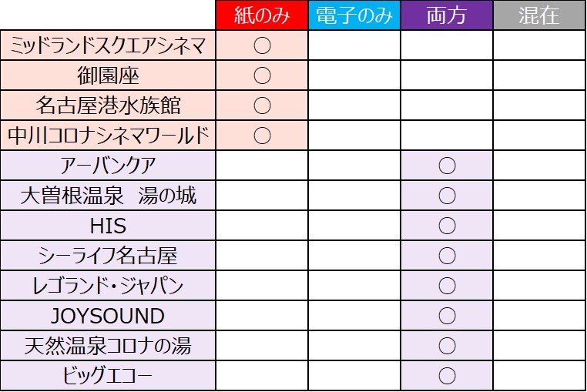Click the 天然温泉コロナの湯 row label

109,346
